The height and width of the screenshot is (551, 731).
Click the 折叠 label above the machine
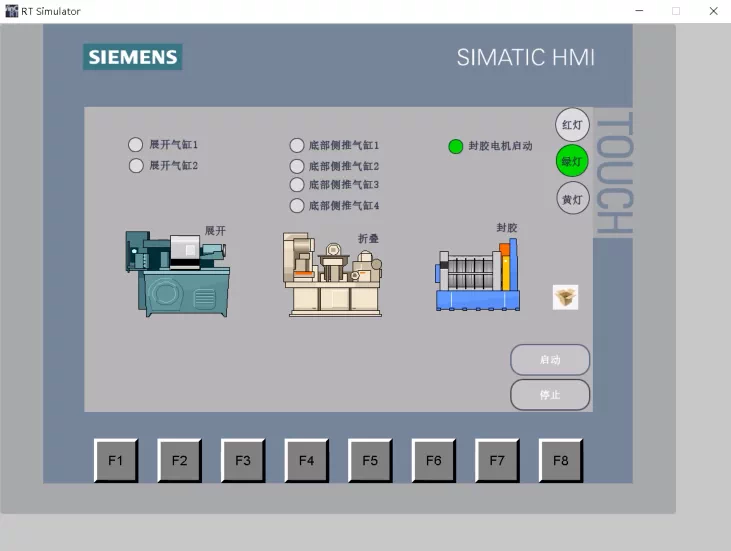pos(368,239)
